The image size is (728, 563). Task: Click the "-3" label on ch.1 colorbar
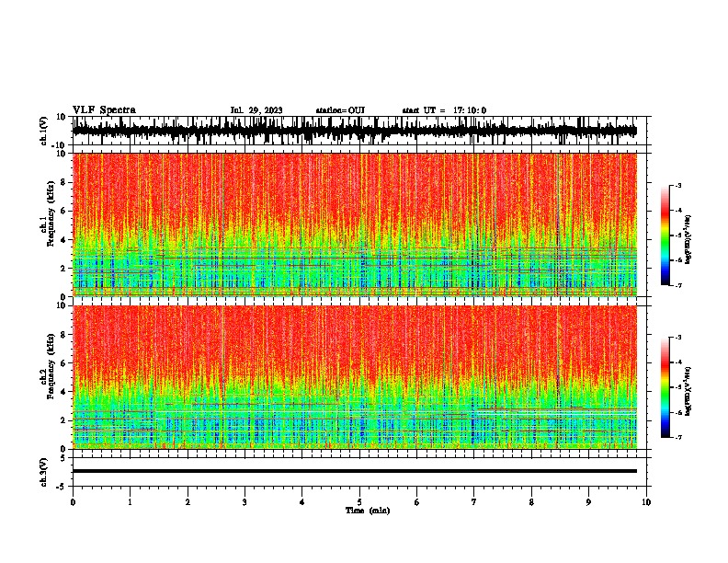[x=677, y=186]
